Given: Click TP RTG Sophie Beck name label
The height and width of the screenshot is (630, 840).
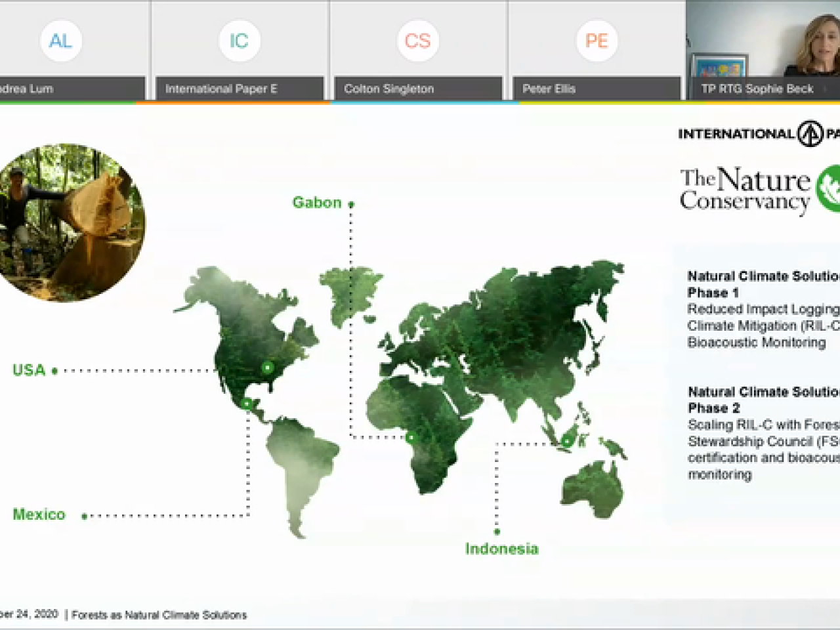Looking at the screenshot, I should pyautogui.click(x=757, y=89).
